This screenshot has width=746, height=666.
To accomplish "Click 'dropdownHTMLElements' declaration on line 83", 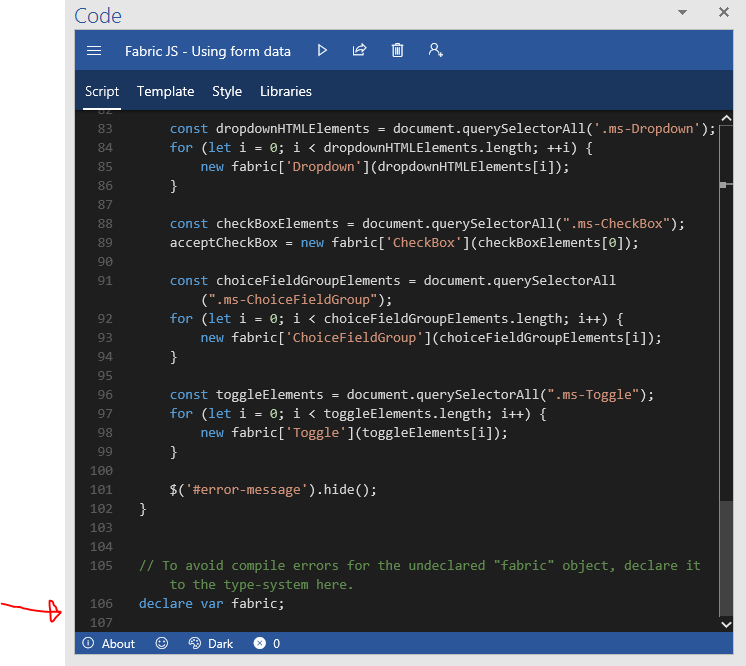I will pyautogui.click(x=293, y=128).
